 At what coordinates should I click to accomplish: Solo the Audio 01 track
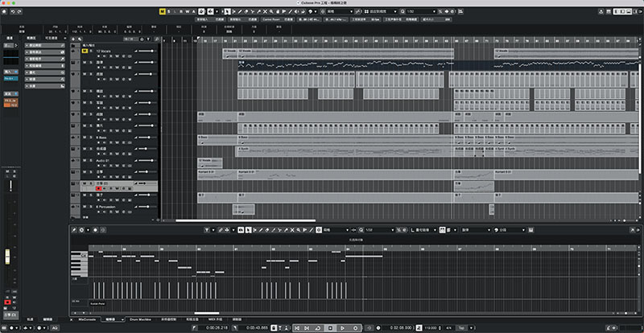tap(91, 160)
